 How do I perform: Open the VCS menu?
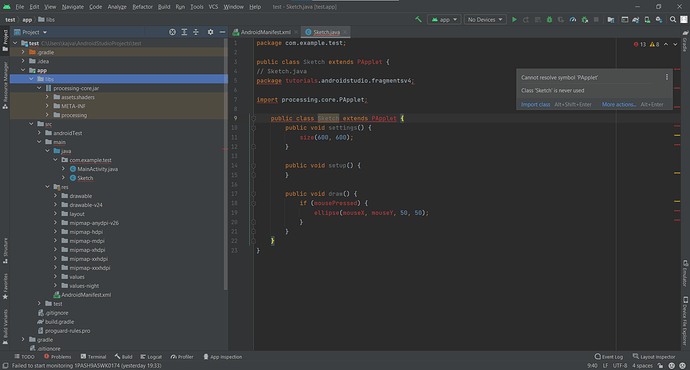coord(213,7)
